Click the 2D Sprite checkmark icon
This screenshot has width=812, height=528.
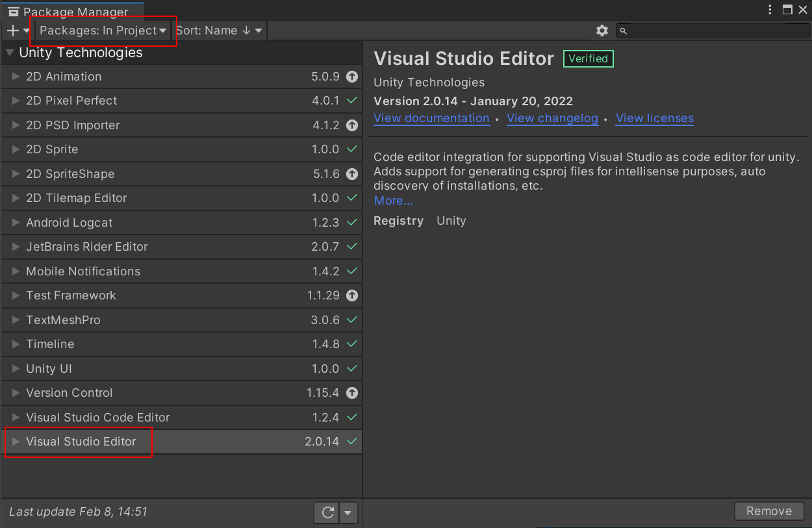click(352, 149)
